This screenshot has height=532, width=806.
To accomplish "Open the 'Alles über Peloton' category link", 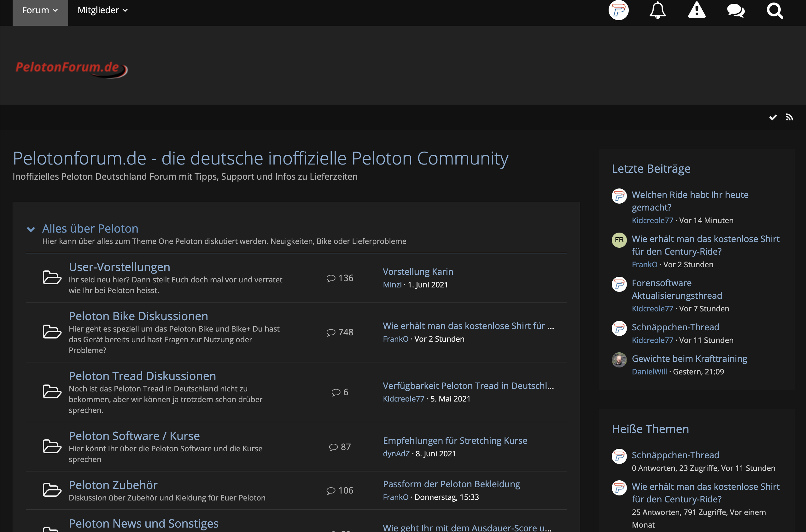I will [x=90, y=229].
